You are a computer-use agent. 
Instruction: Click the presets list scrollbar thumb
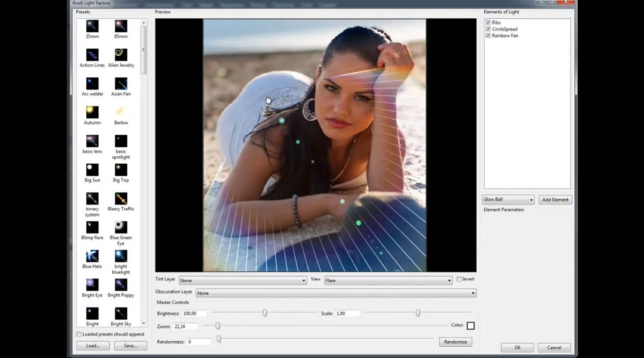click(143, 50)
